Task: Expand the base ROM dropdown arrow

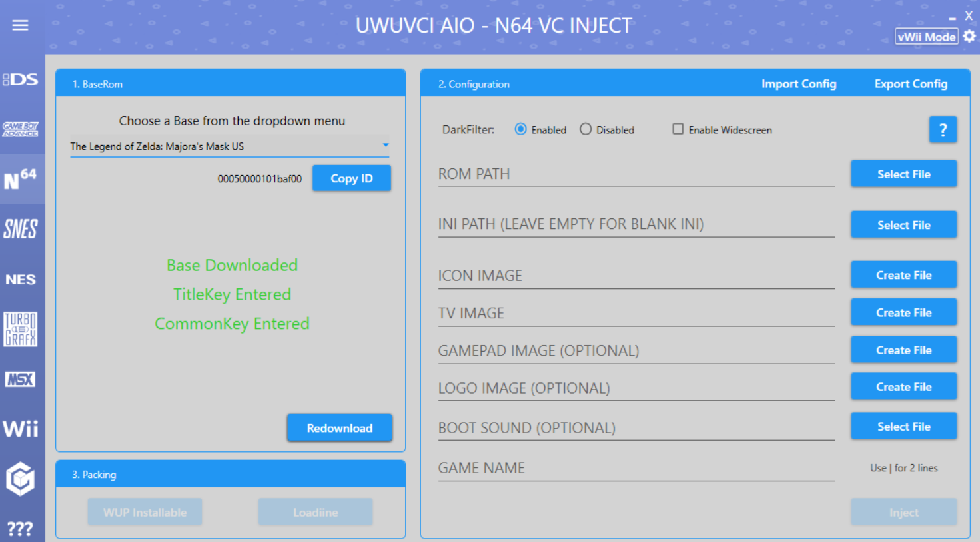Action: [386, 145]
